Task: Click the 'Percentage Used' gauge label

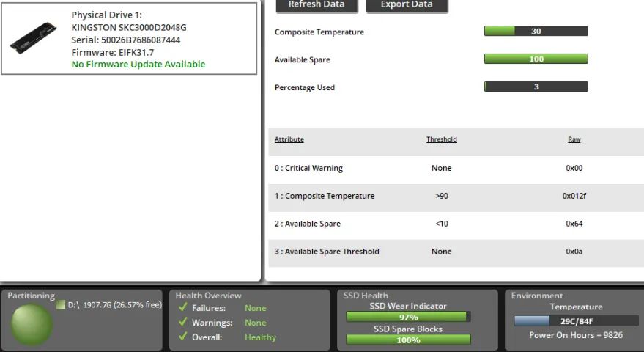Action: click(305, 87)
